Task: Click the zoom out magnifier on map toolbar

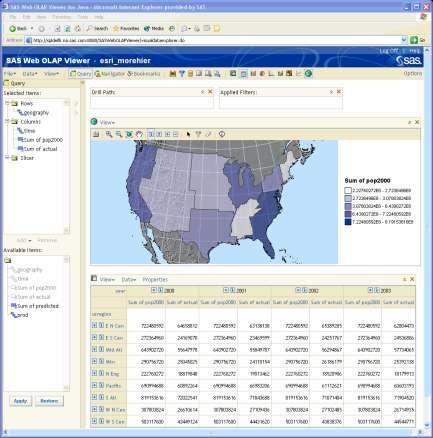Action: pos(119,134)
